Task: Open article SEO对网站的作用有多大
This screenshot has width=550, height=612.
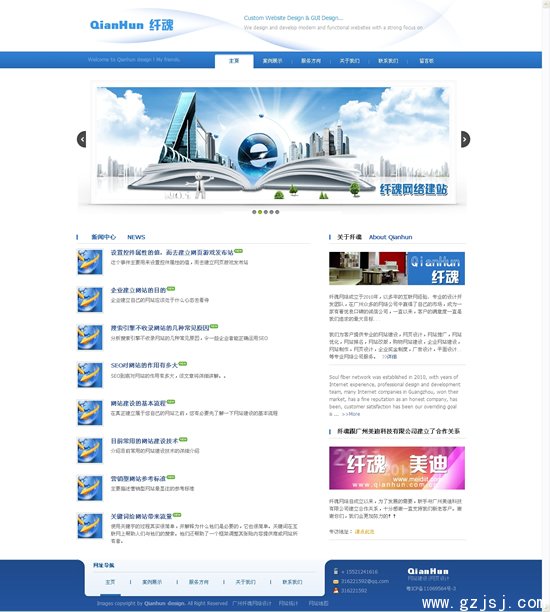Action: click(144, 366)
